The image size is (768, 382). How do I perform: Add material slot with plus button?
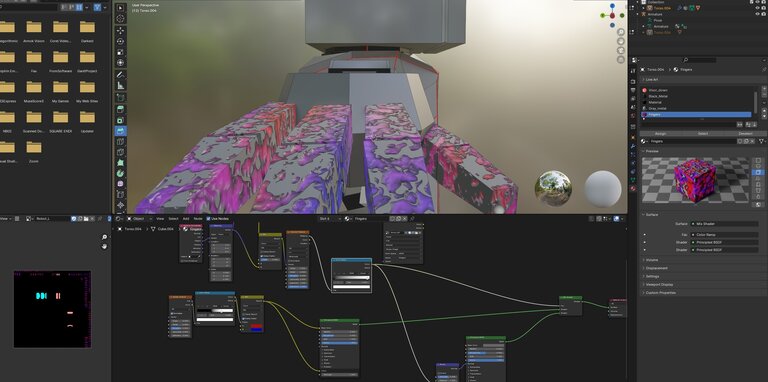tap(764, 89)
